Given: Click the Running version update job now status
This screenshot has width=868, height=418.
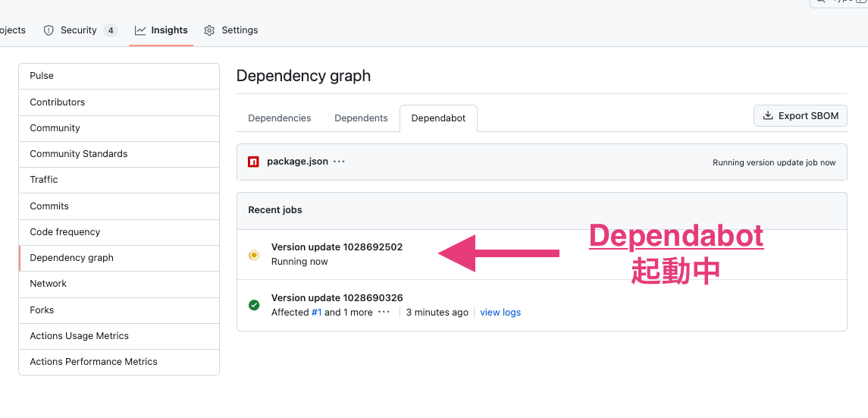Looking at the screenshot, I should tap(774, 163).
